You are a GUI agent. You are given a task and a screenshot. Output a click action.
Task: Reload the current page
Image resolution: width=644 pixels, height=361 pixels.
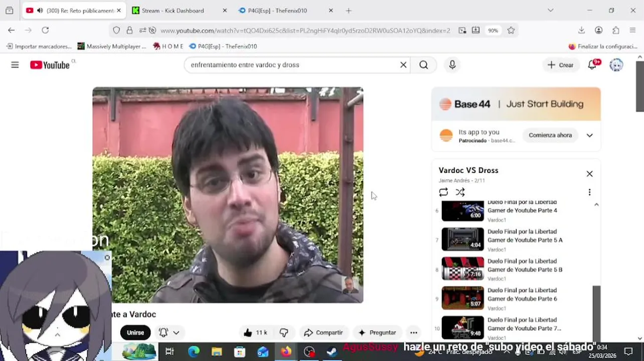[45, 30]
